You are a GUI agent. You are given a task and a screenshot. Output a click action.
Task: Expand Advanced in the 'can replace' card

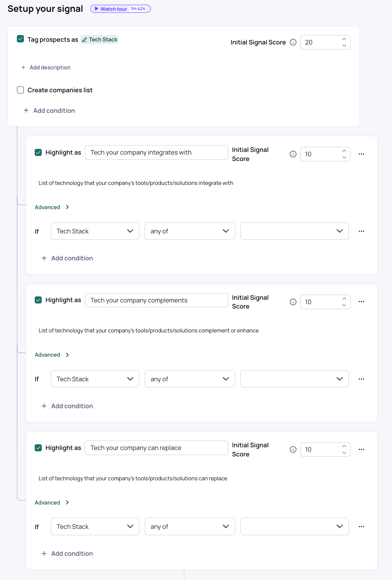point(52,503)
